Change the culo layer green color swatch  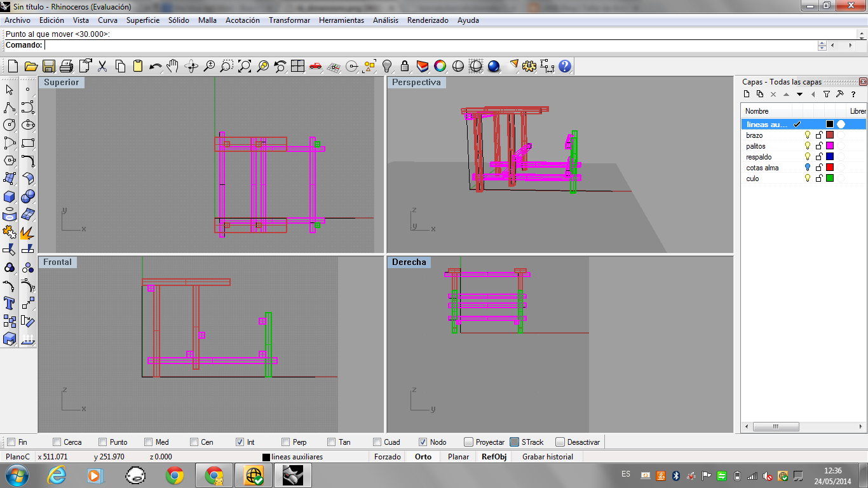pos(830,179)
